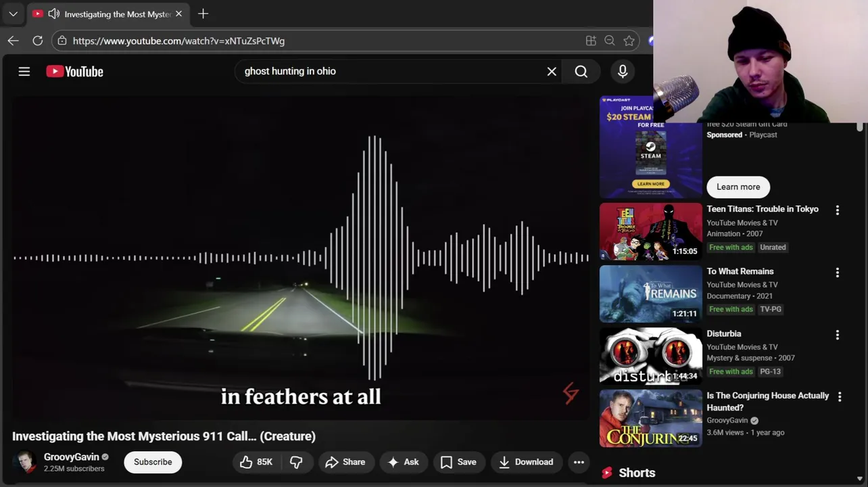Select the Investigating the Most Mysterious tab
This screenshot has width=868, height=487.
[x=108, y=14]
